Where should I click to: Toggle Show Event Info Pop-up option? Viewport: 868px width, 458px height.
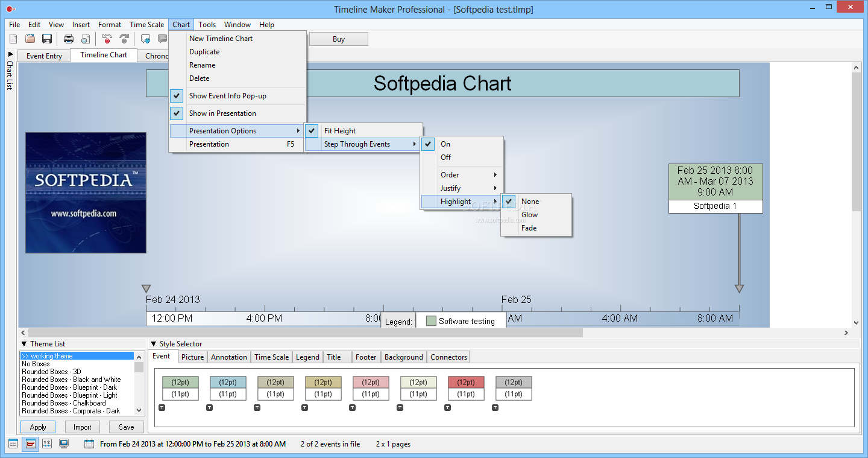click(x=238, y=96)
